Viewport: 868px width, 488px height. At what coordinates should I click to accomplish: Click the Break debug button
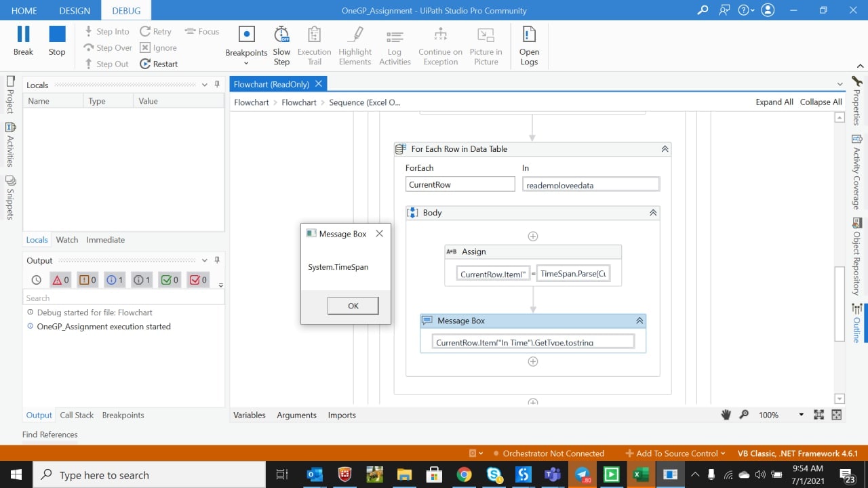pos(23,41)
